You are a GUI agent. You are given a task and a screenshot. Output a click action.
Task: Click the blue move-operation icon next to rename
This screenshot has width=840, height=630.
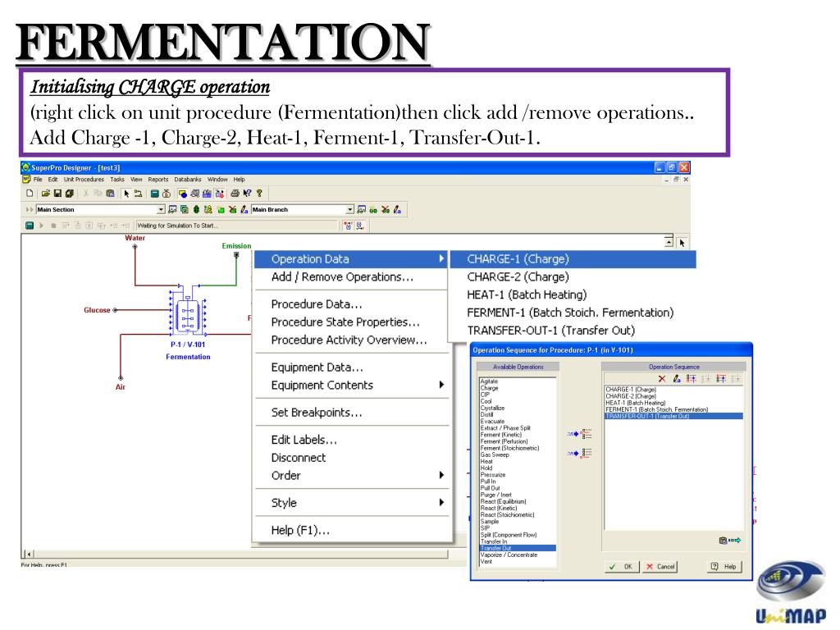coord(692,379)
